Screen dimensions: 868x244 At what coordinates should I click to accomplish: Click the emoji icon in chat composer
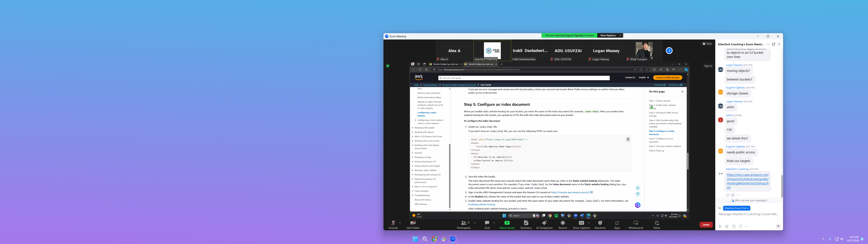tap(727, 227)
